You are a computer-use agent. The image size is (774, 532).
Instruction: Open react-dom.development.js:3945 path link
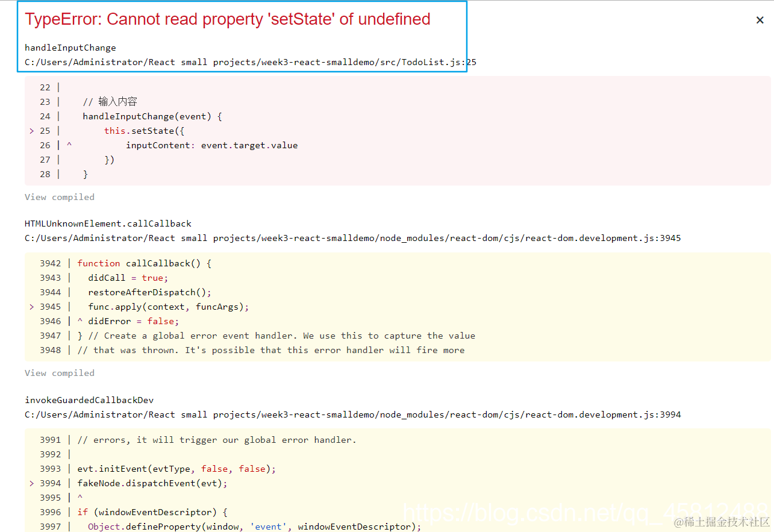click(353, 238)
